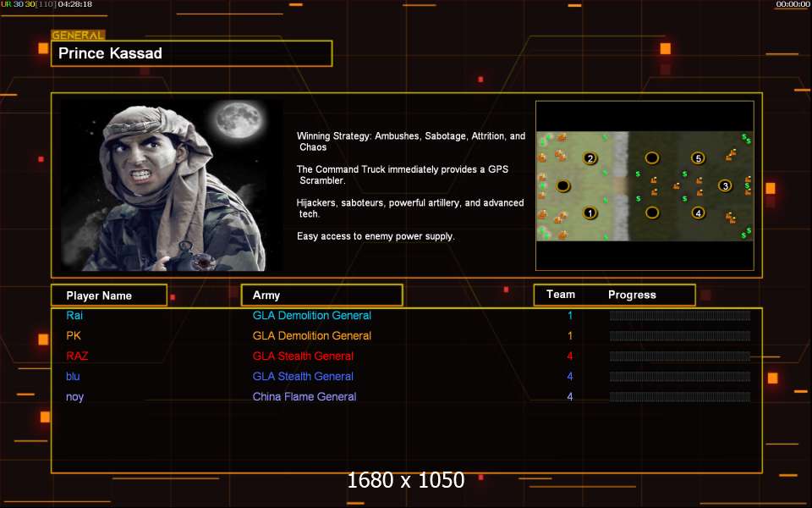Click the Progress column header label
This screenshot has height=508, width=812.
[632, 295]
